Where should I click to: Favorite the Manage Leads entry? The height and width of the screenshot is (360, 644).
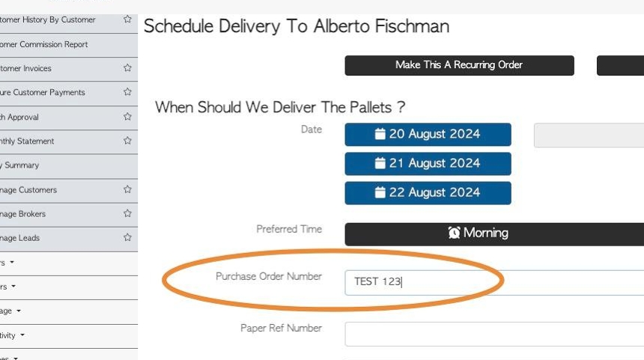[x=128, y=237]
